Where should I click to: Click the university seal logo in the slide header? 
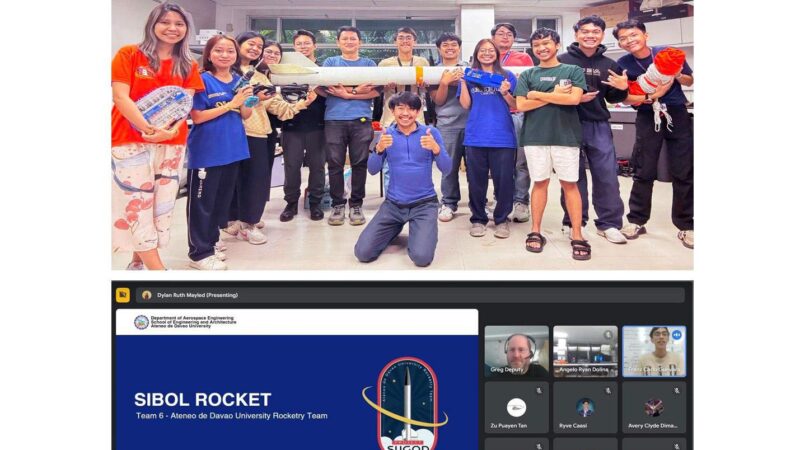141,322
